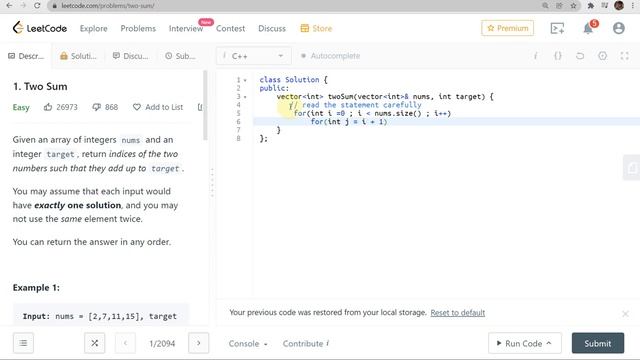Toggle the Autocomplete option

(x=330, y=56)
